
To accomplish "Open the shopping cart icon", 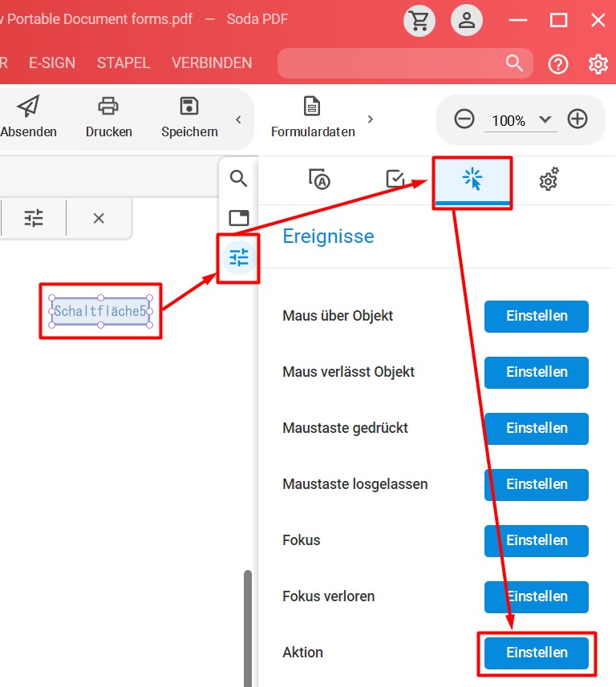I will 419,20.
